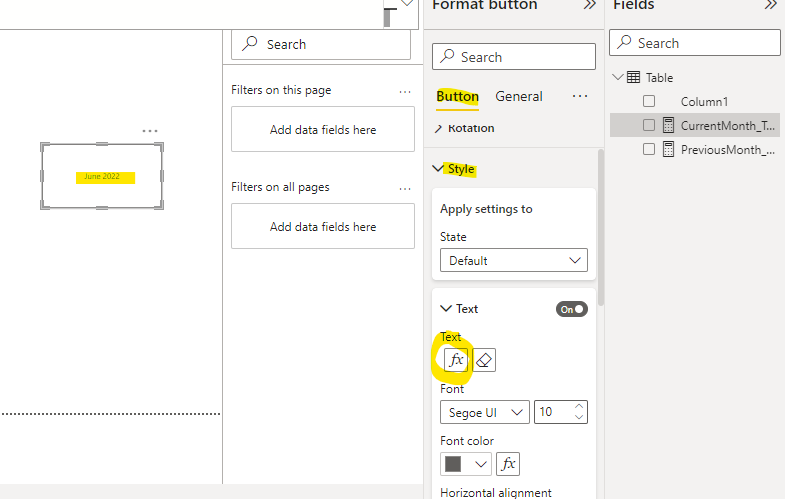Screen dimensions: 785x499
Task: Collapse the Table node in Fields
Action: pyautogui.click(x=618, y=77)
